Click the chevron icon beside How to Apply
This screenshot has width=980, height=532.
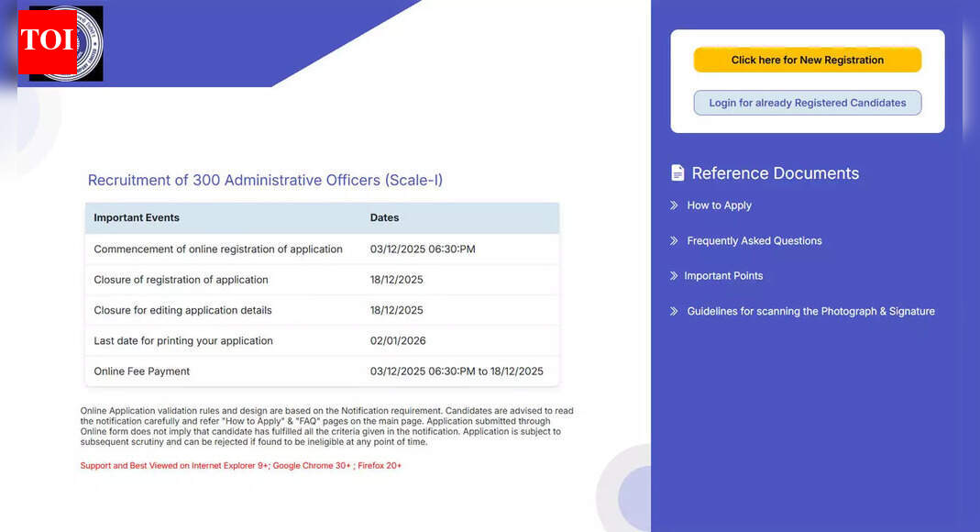click(675, 205)
